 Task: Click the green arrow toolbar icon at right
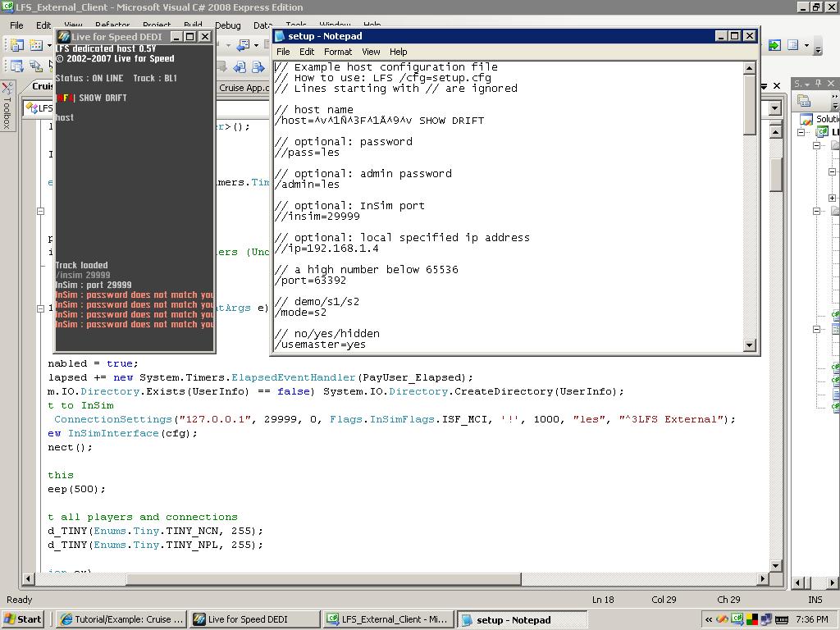click(774, 46)
